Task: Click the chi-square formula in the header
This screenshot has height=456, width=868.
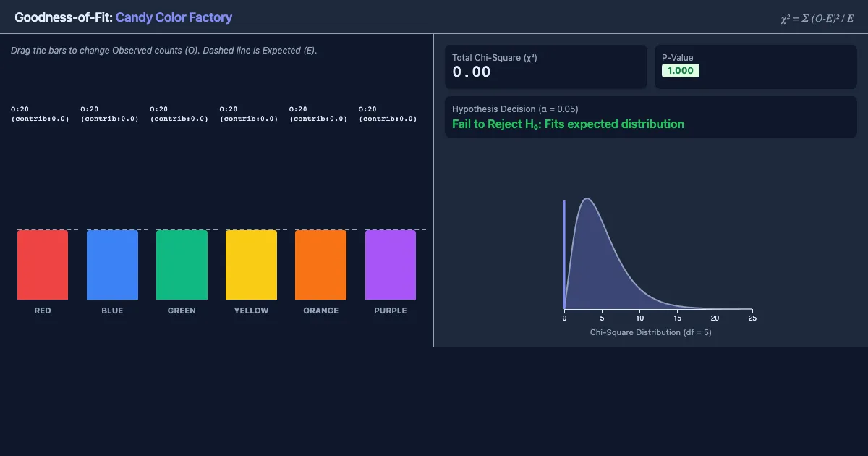Action: point(817,18)
